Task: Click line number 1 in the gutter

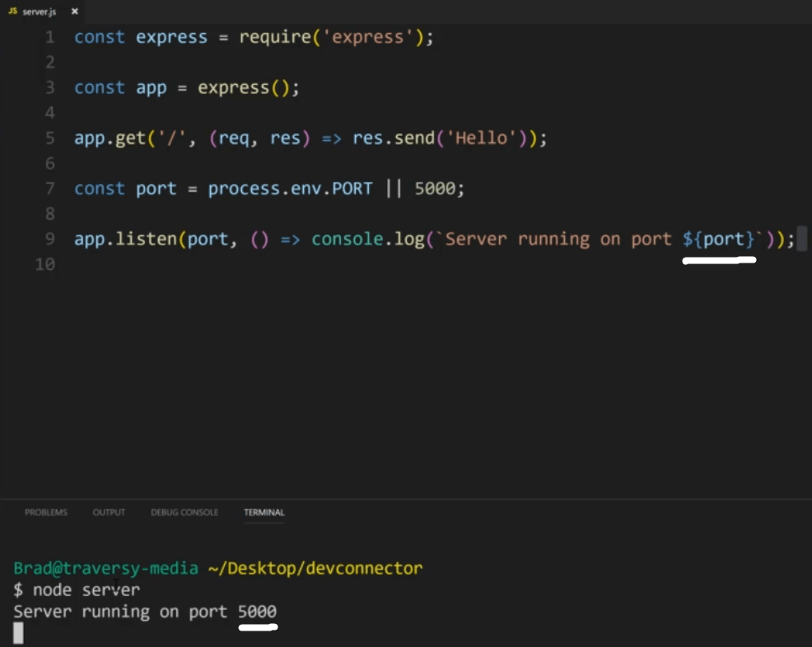Action: pyautogui.click(x=49, y=37)
